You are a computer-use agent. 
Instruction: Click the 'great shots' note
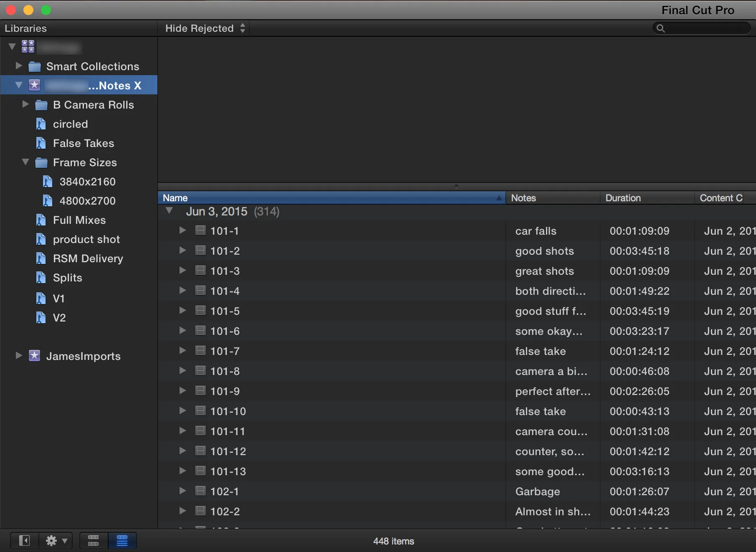[545, 271]
